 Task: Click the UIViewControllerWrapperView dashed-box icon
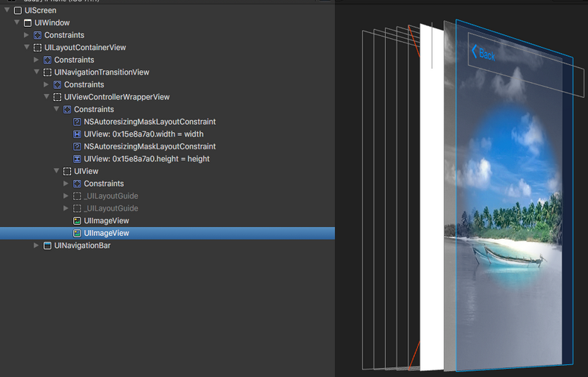[57, 97]
